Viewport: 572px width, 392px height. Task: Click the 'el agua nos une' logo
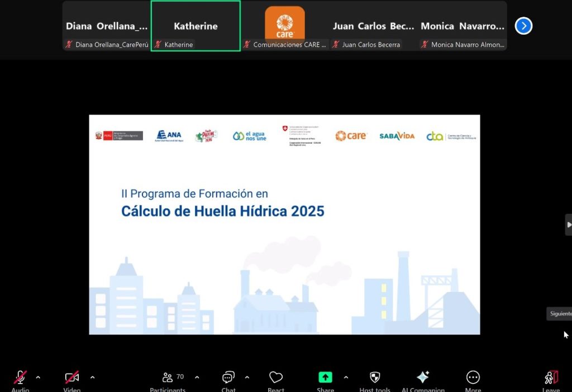pyautogui.click(x=250, y=136)
